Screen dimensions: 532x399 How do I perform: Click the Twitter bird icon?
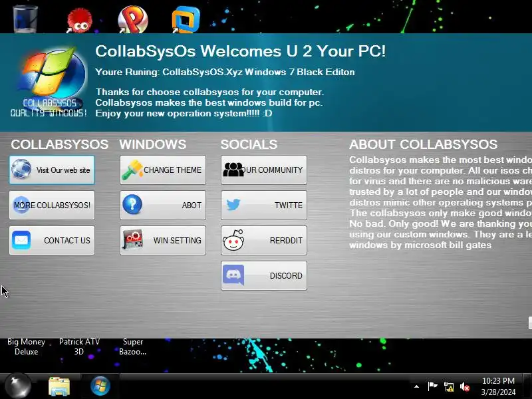click(x=233, y=205)
